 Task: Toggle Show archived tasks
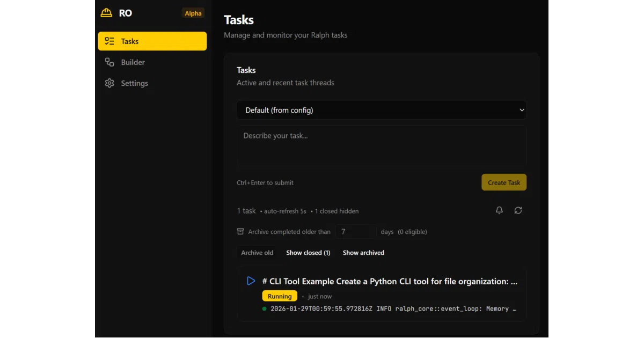coord(363,253)
